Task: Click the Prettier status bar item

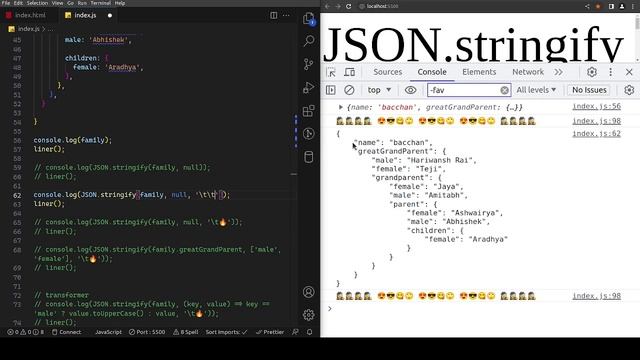Action: 270,332
